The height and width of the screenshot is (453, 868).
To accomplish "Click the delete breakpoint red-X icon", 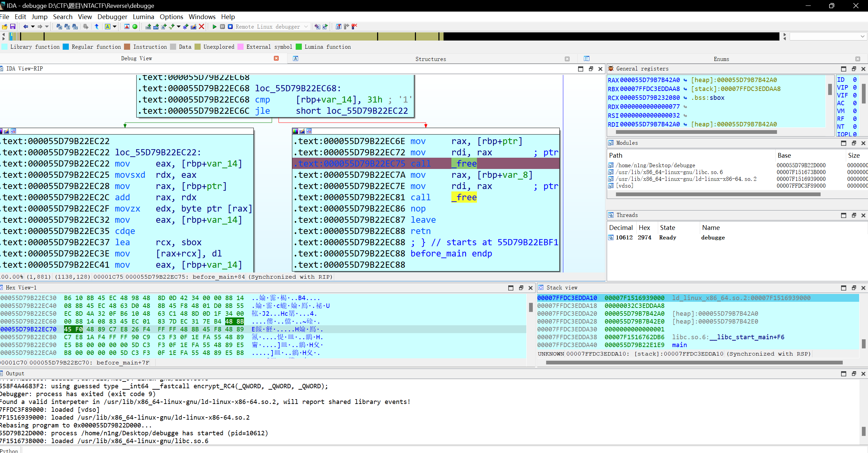I will 354,26.
